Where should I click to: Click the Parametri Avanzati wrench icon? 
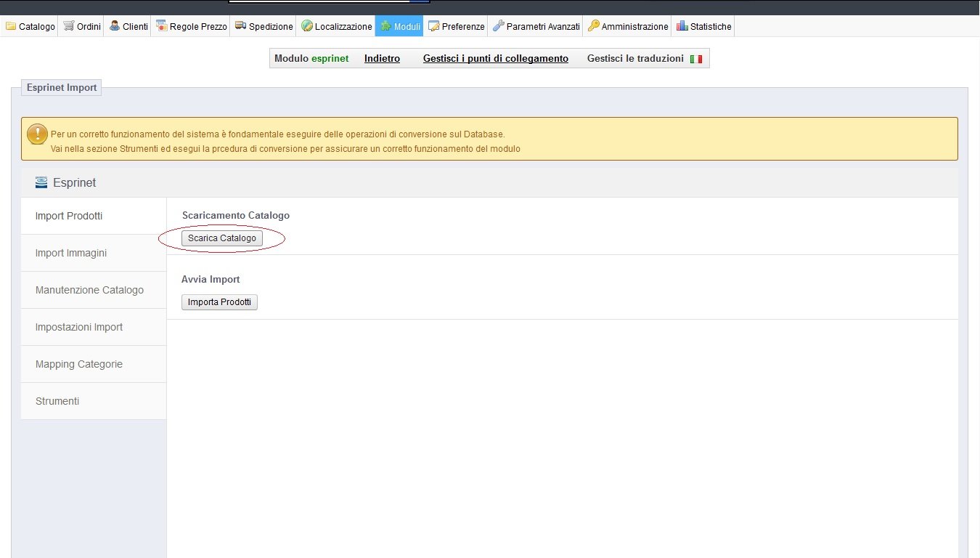pyautogui.click(x=498, y=26)
